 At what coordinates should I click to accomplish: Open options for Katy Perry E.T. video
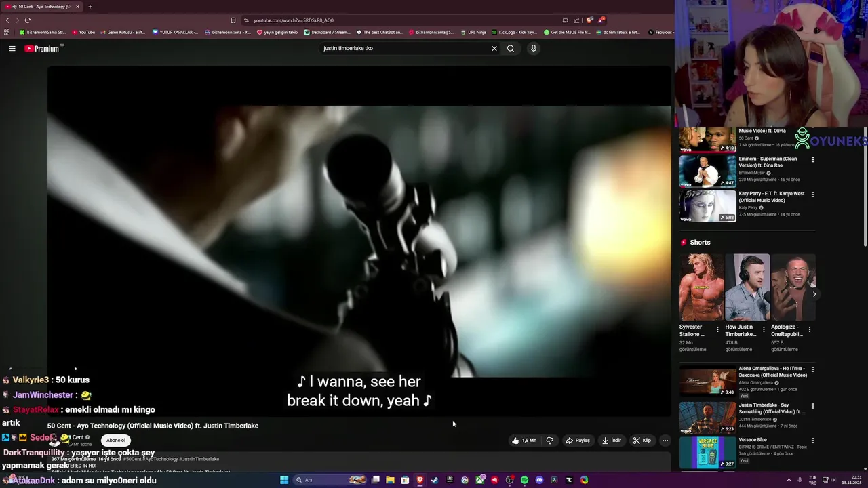pyautogui.click(x=813, y=195)
